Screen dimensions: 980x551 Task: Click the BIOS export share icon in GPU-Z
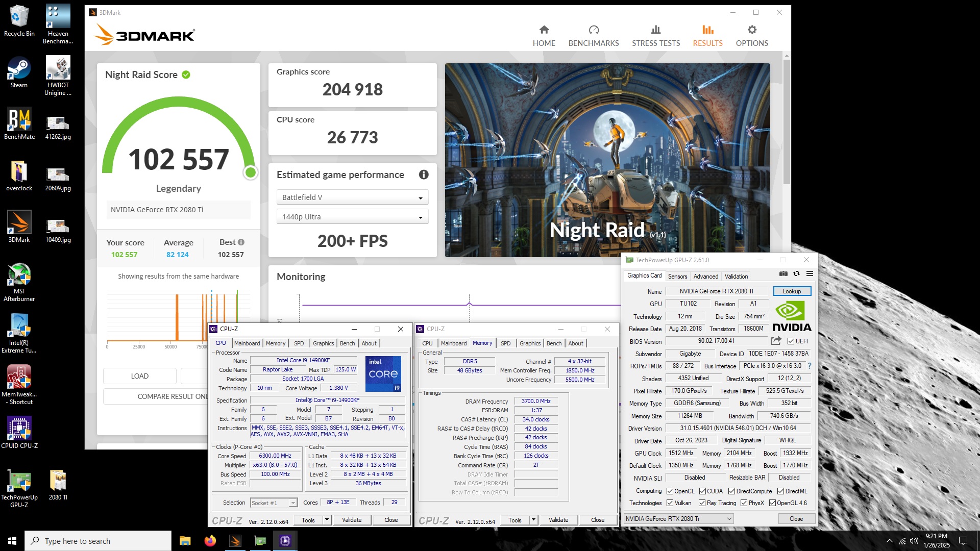(776, 341)
